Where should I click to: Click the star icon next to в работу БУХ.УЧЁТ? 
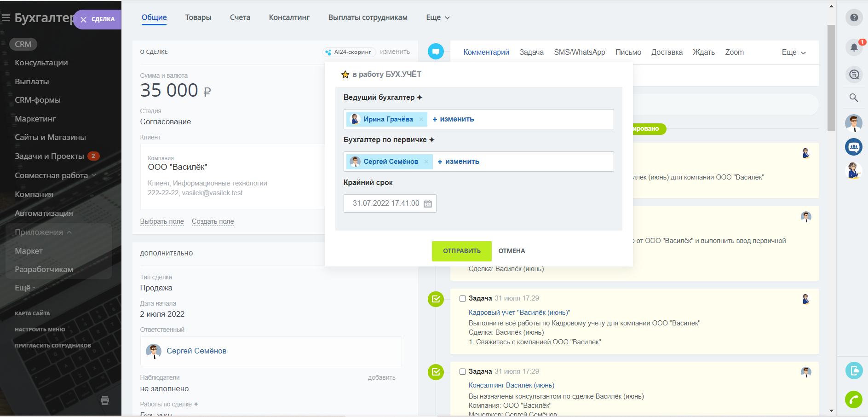point(345,74)
